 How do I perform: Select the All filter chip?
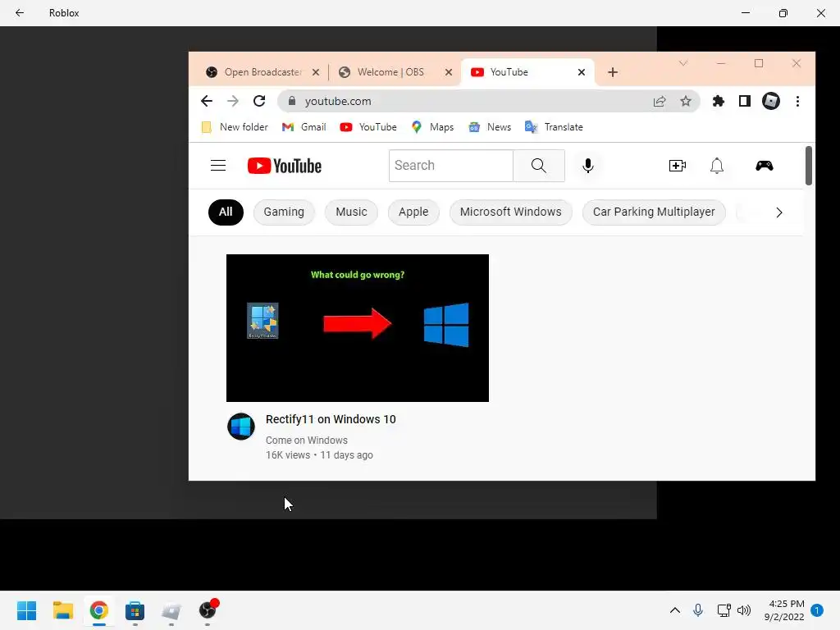click(x=226, y=212)
